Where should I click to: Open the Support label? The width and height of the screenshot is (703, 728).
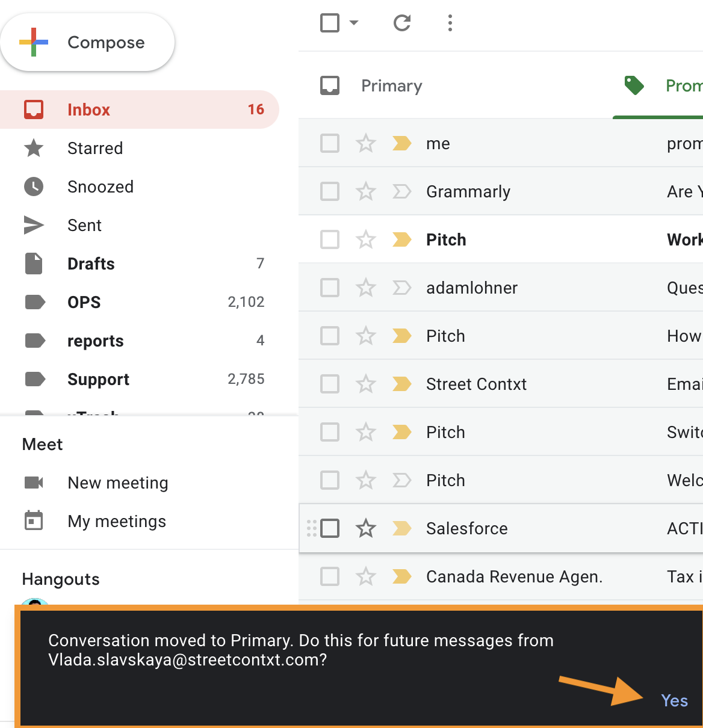click(x=140, y=379)
